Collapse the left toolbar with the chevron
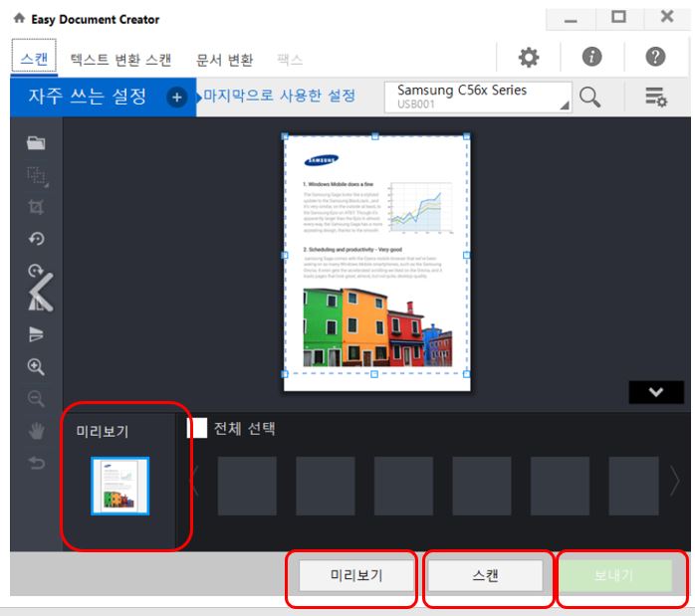The width and height of the screenshot is (695, 616). pyautogui.click(x=41, y=292)
